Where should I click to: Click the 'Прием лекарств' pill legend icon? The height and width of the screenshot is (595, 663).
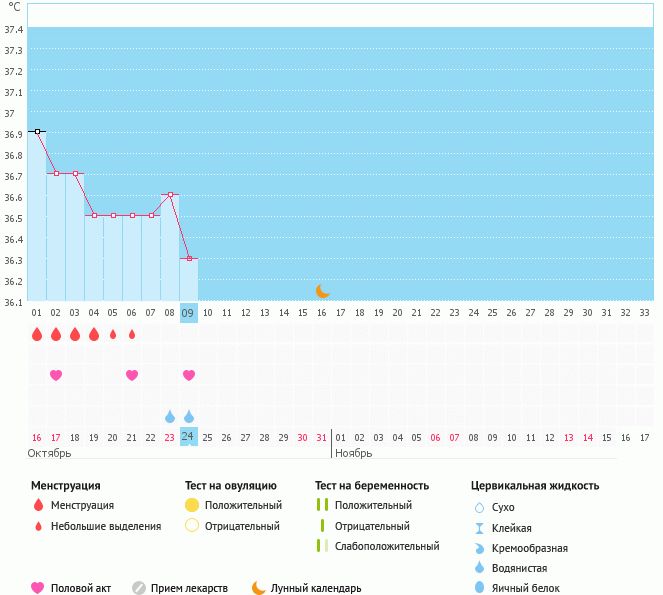coord(139,588)
